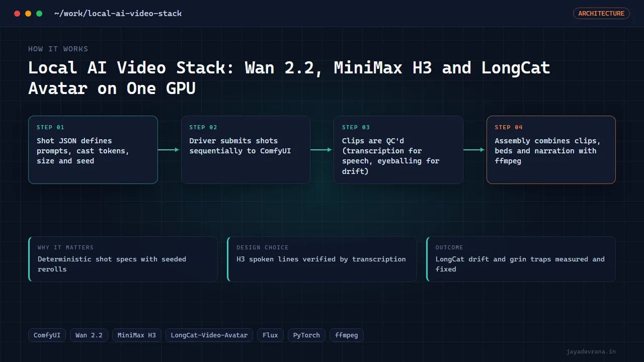The width and height of the screenshot is (644, 362).
Task: Open the STEP 02 Driver submits shots card
Action: tap(246, 150)
